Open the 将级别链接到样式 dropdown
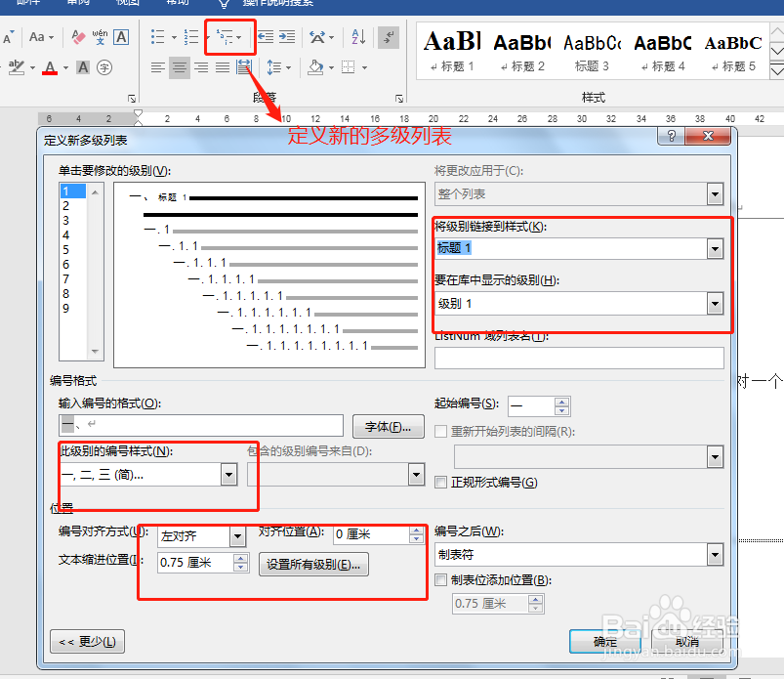The height and width of the screenshot is (679, 784). click(715, 250)
